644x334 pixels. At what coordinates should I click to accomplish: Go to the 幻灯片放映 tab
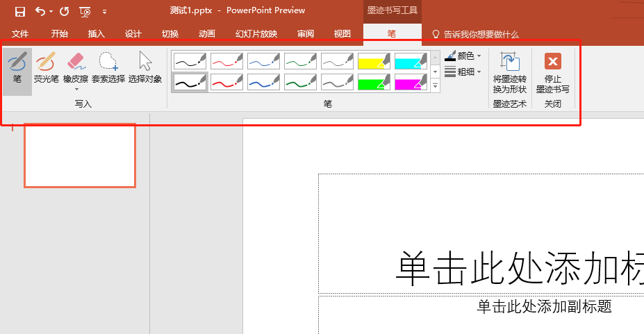coord(256,33)
